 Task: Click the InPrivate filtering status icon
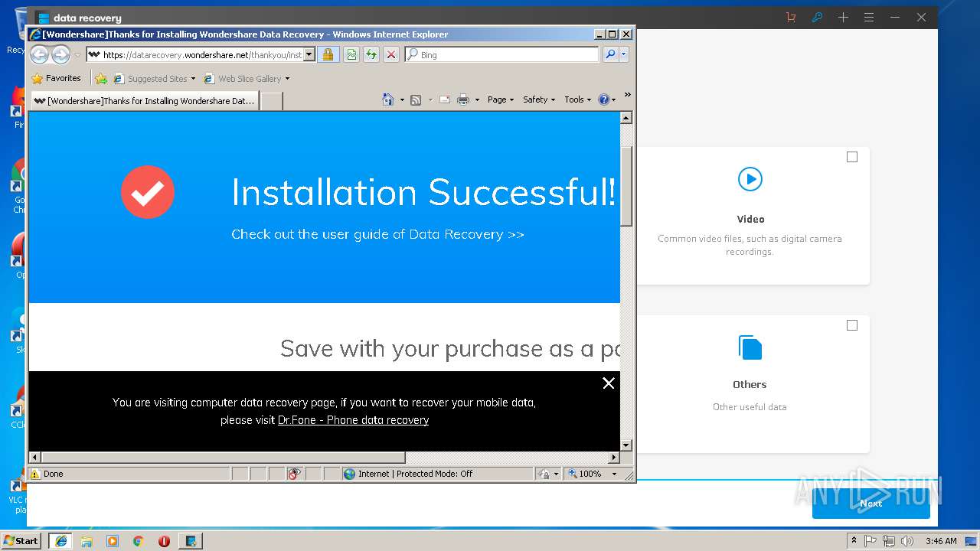294,474
